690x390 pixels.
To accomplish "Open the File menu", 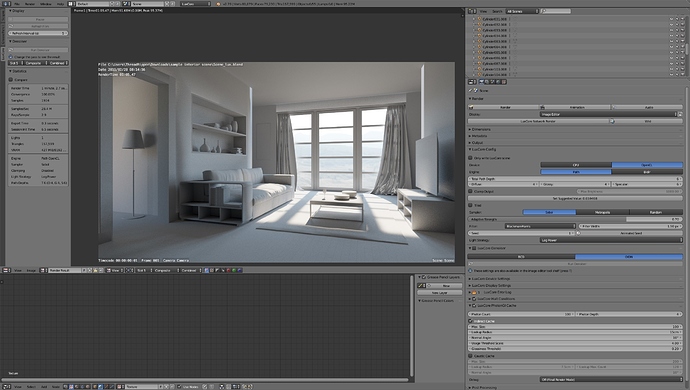I will coord(17,4).
